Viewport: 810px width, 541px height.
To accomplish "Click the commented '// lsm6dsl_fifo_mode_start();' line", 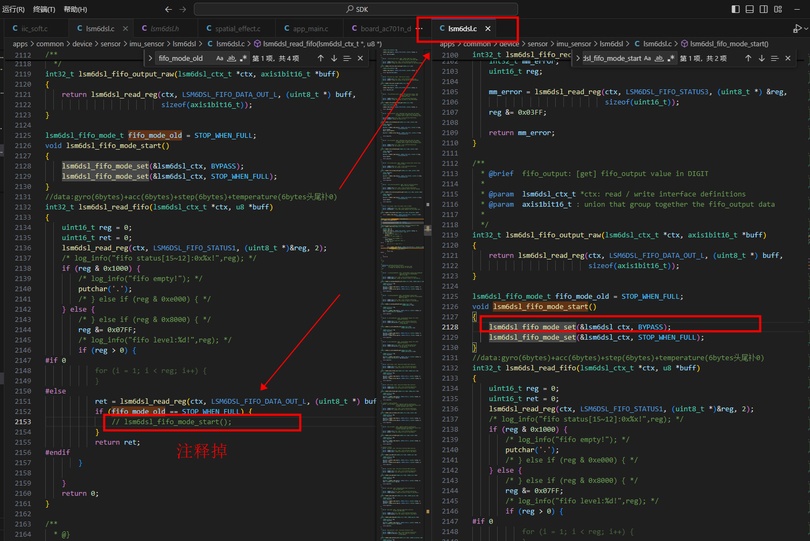I will coord(172,422).
